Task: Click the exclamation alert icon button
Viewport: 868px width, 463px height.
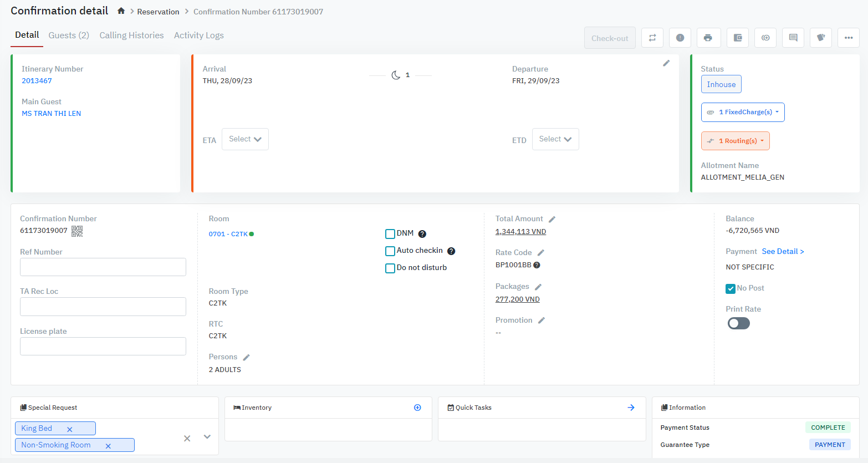Action: tap(680, 38)
